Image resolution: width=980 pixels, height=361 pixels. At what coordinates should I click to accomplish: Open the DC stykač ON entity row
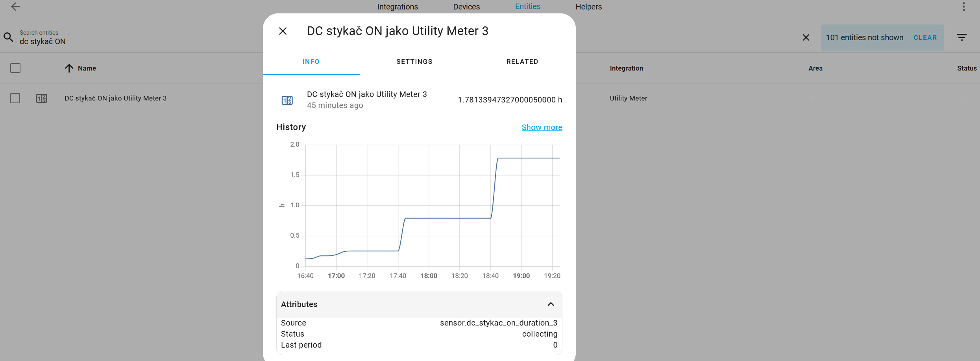[x=115, y=98]
